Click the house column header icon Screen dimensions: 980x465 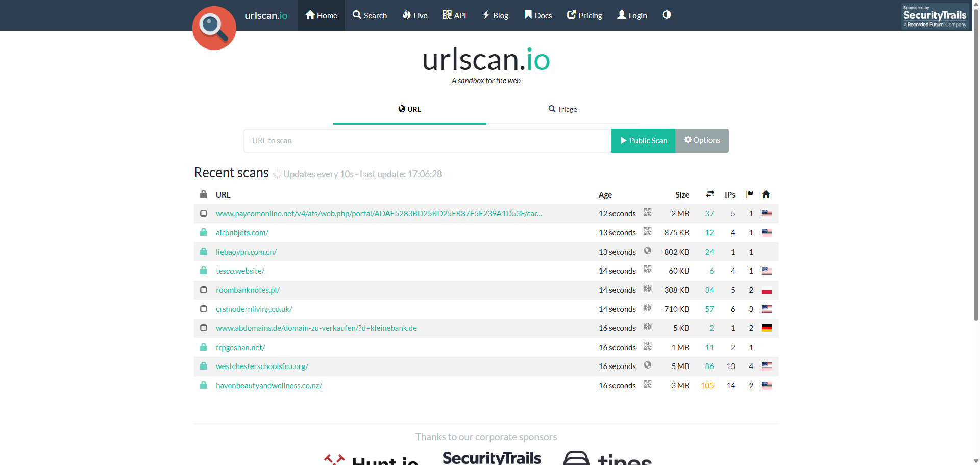766,194
